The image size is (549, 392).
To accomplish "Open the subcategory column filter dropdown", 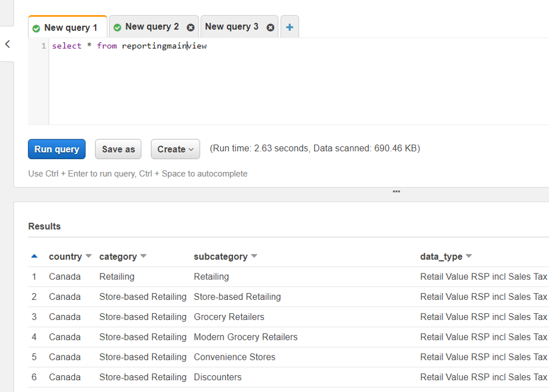I will click(x=255, y=256).
